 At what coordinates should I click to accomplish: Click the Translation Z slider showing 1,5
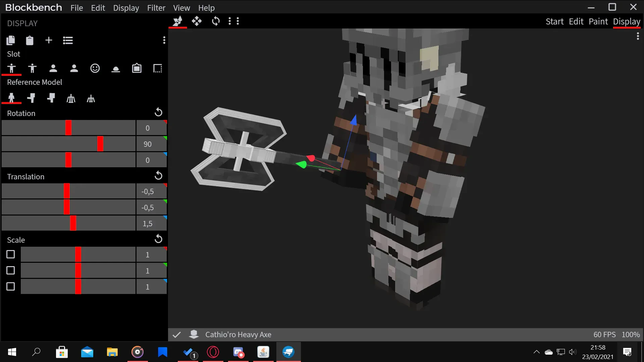[x=68, y=223]
